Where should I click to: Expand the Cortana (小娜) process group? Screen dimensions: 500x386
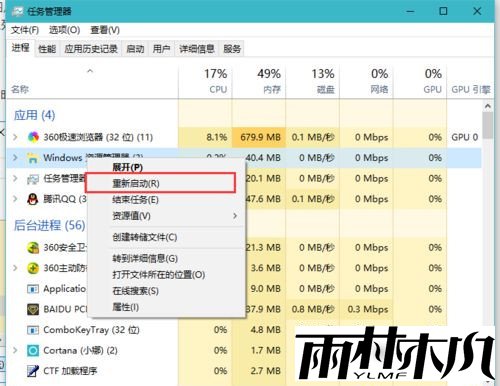(x=15, y=350)
